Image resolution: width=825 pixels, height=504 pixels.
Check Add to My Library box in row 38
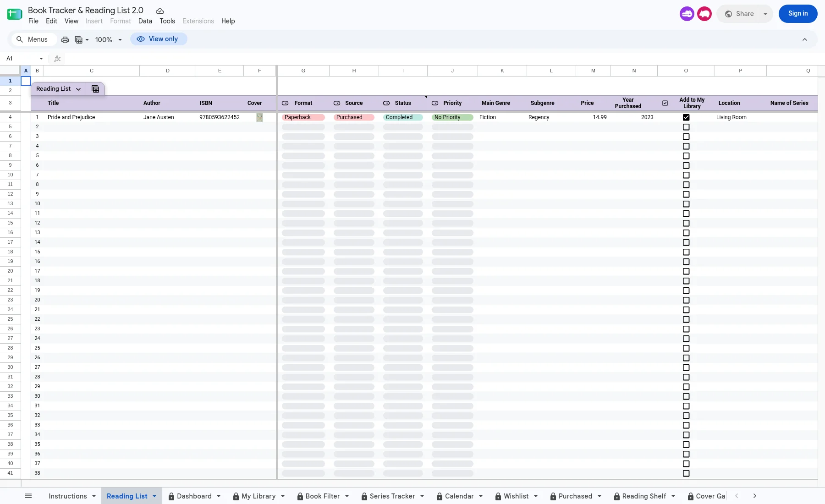coord(686,473)
